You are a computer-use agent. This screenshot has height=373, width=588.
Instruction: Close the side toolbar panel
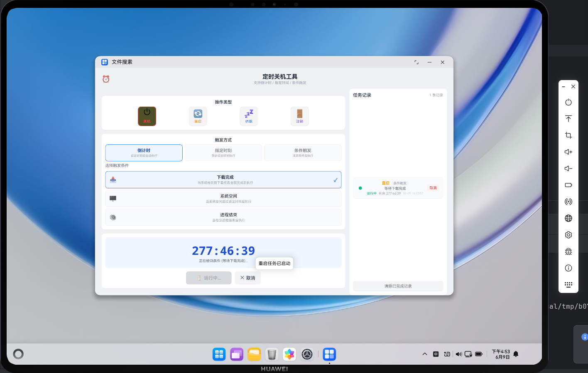[573, 87]
